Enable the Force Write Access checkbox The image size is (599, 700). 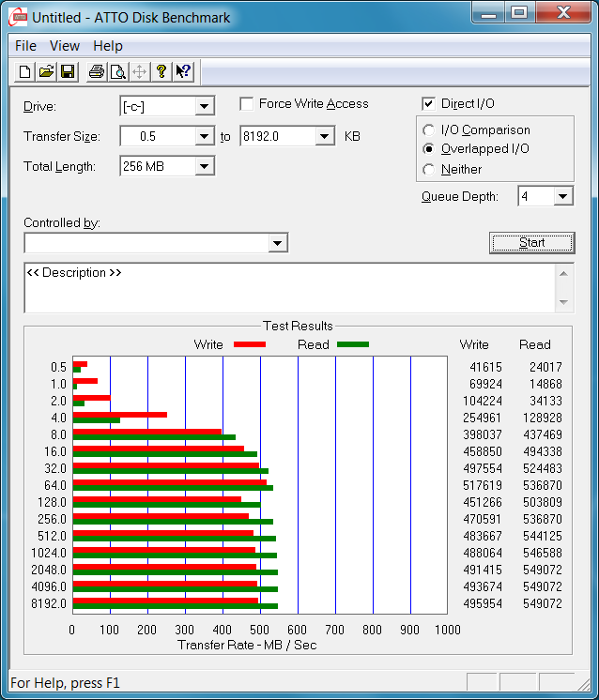(x=247, y=104)
